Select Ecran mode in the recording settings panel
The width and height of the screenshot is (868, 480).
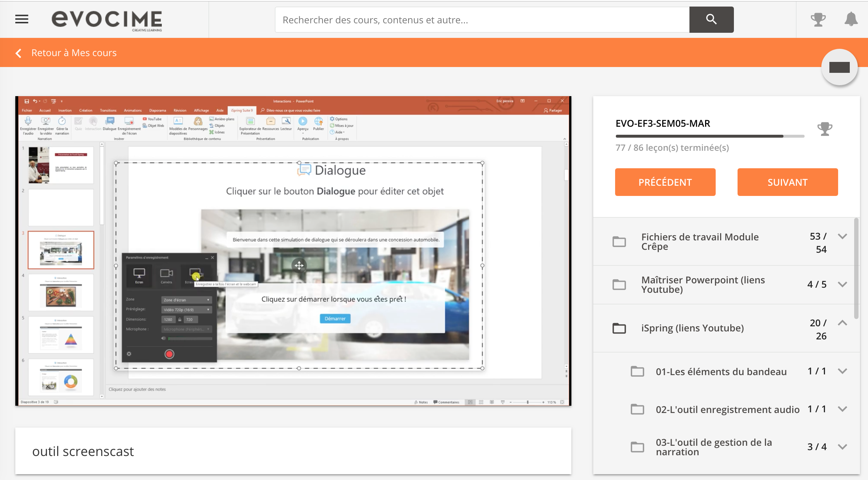click(139, 276)
